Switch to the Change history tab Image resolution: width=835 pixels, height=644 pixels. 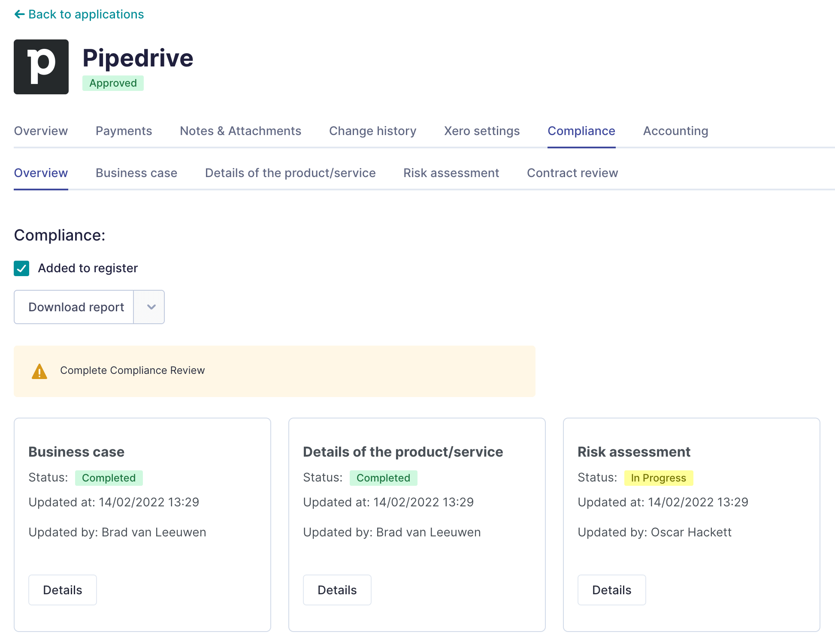tap(372, 131)
